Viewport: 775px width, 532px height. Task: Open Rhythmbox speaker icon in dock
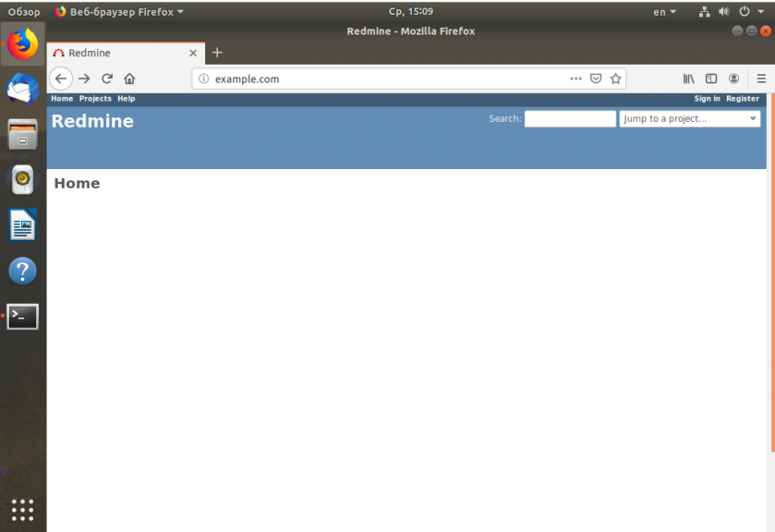pos(23,179)
